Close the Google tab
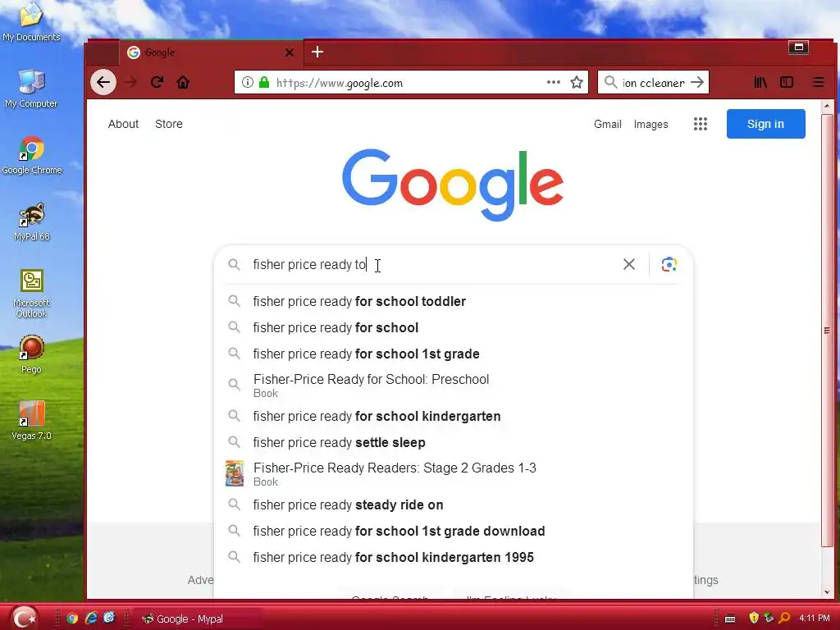This screenshot has width=840, height=630. pos(290,52)
